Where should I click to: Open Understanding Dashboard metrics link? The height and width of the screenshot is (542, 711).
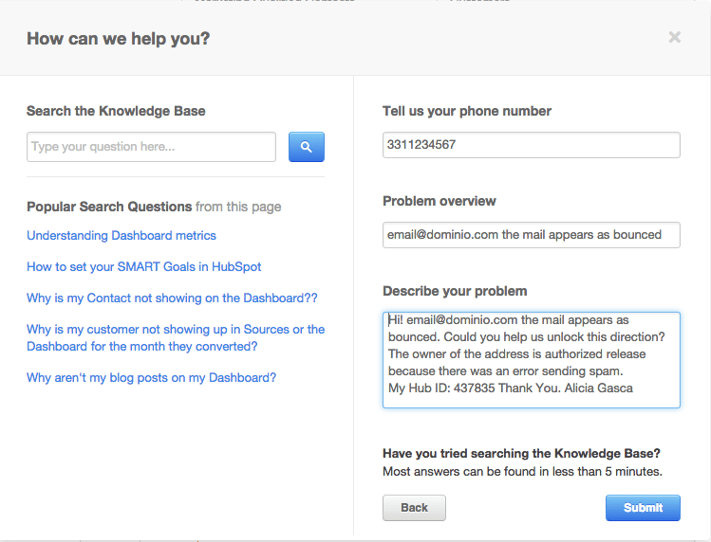[121, 235]
